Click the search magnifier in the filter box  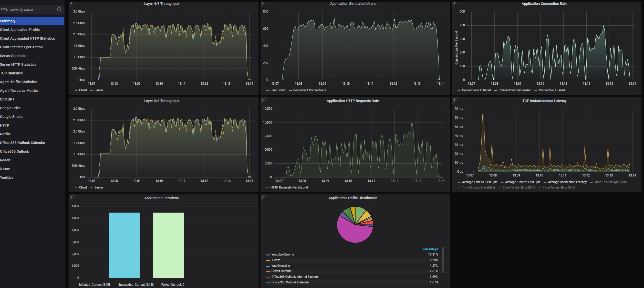[x=59, y=9]
